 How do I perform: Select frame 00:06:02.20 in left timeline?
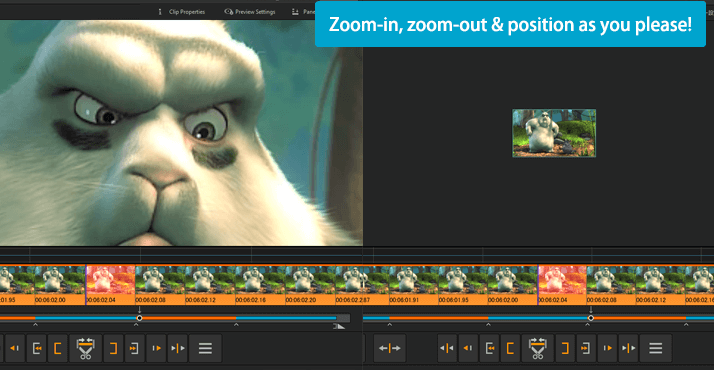(311, 285)
